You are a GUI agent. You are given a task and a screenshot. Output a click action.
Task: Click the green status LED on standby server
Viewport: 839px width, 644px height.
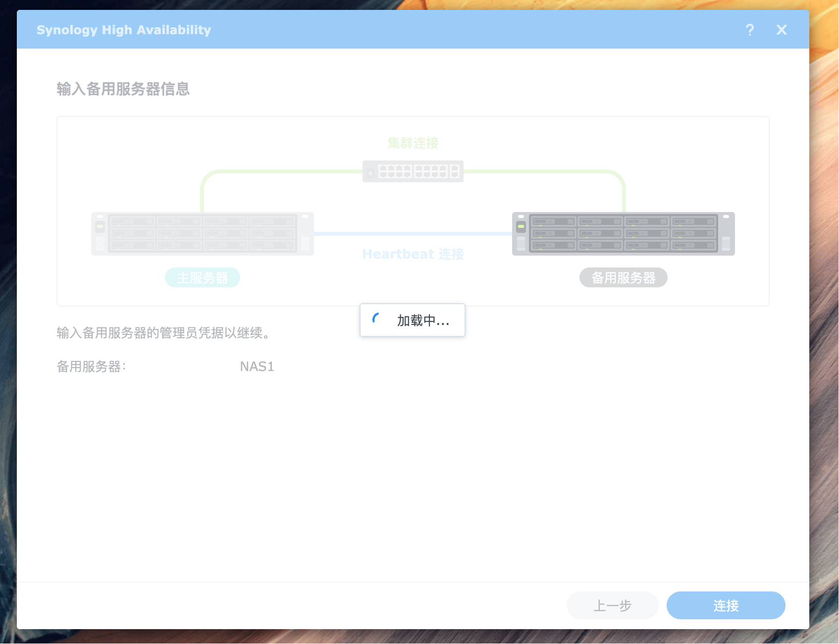[x=521, y=226]
